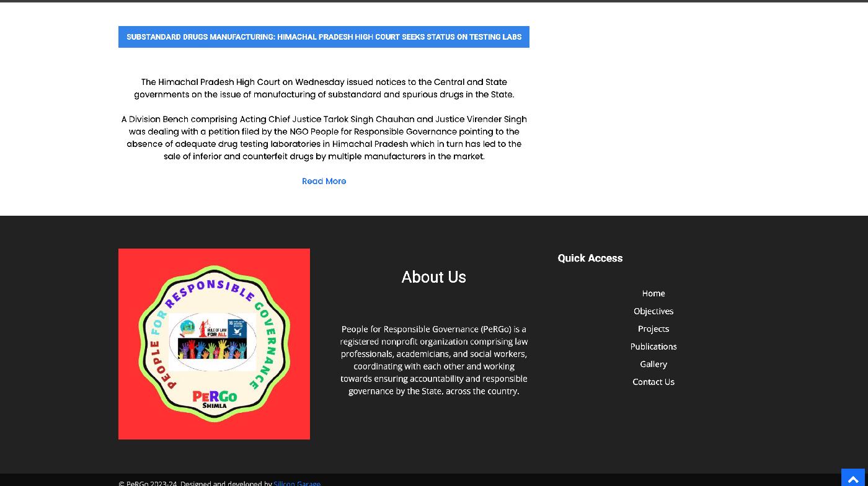This screenshot has height=486, width=868.
Task: Click the PeRGo Shimla logo image
Action: 214,344
